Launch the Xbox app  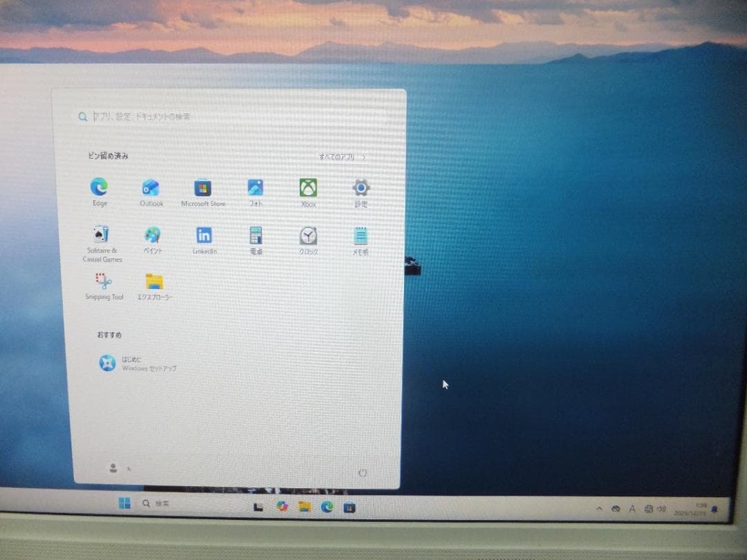pyautogui.click(x=307, y=187)
